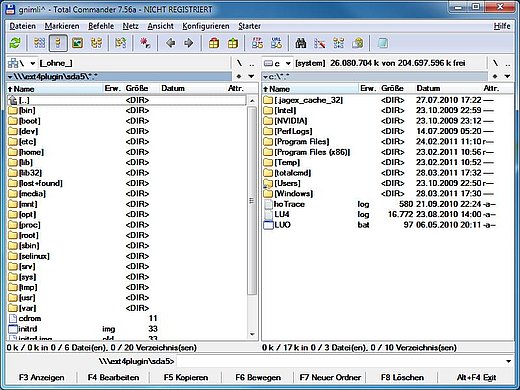This screenshot has width=520, height=390.
Task: Sort right panel by Datum column header
Action: point(448,89)
